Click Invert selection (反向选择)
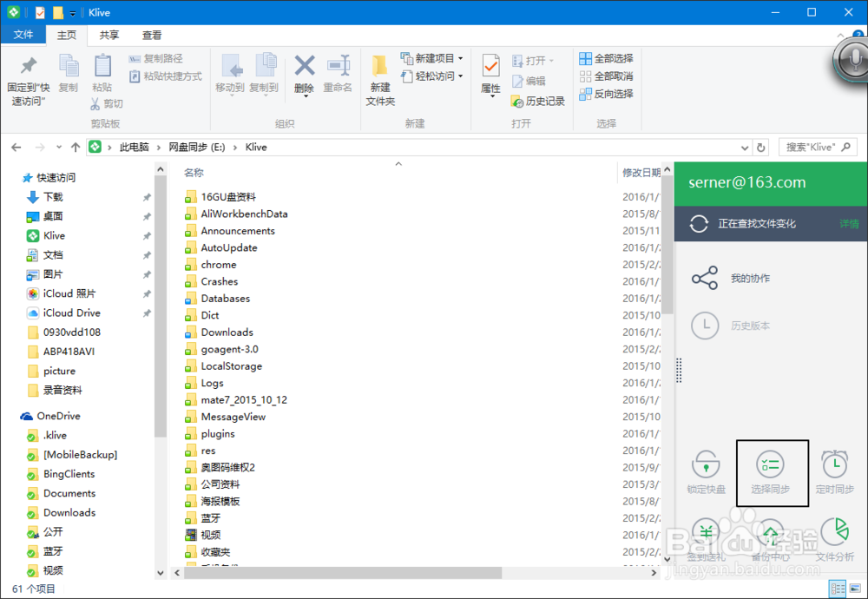This screenshot has height=599, width=868. click(606, 94)
